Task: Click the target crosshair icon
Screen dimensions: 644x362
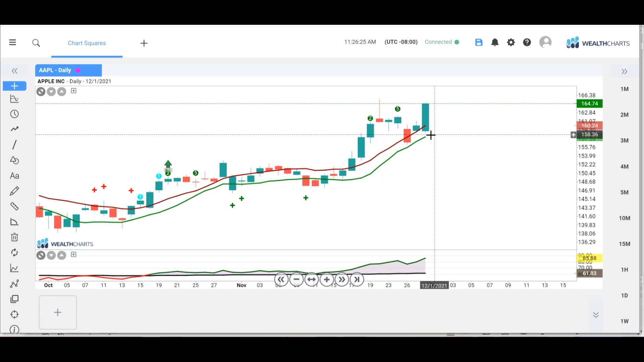Action: (14, 314)
